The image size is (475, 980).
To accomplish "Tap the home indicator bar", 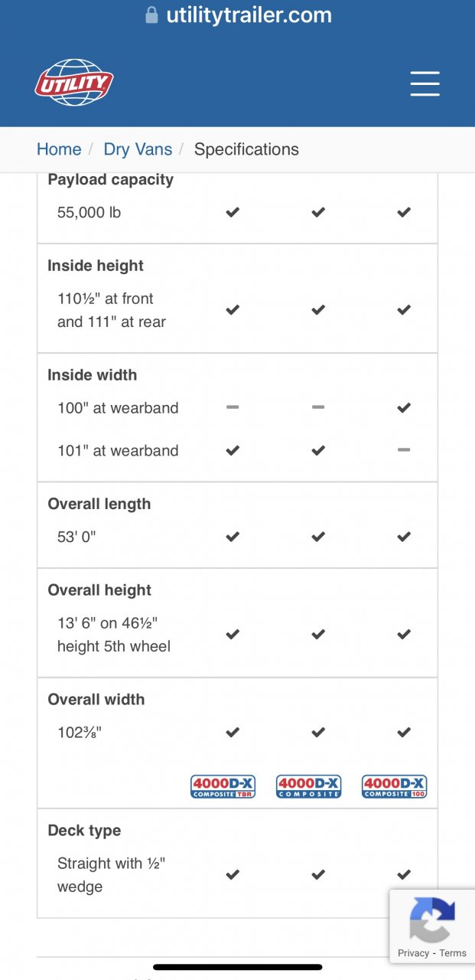I will pos(237,967).
